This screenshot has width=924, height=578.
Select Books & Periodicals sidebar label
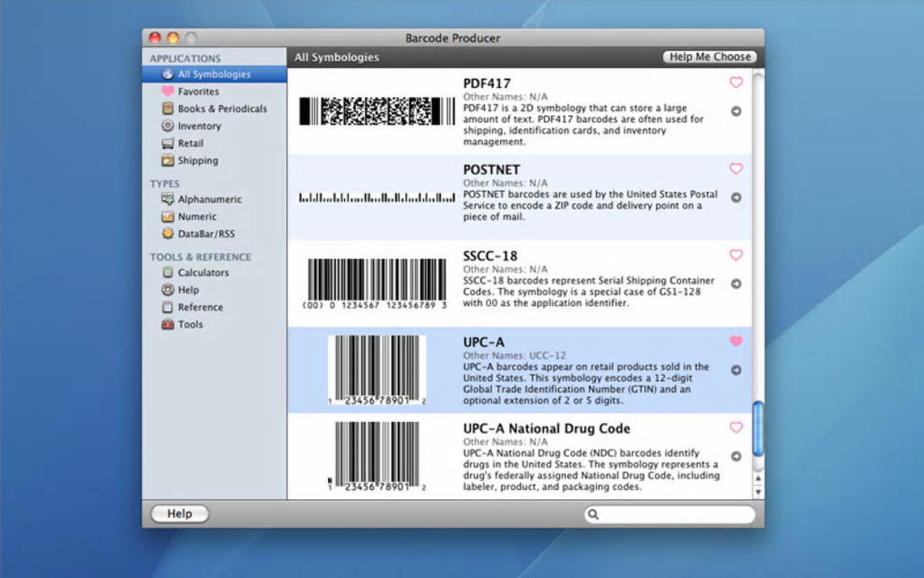coord(223,109)
